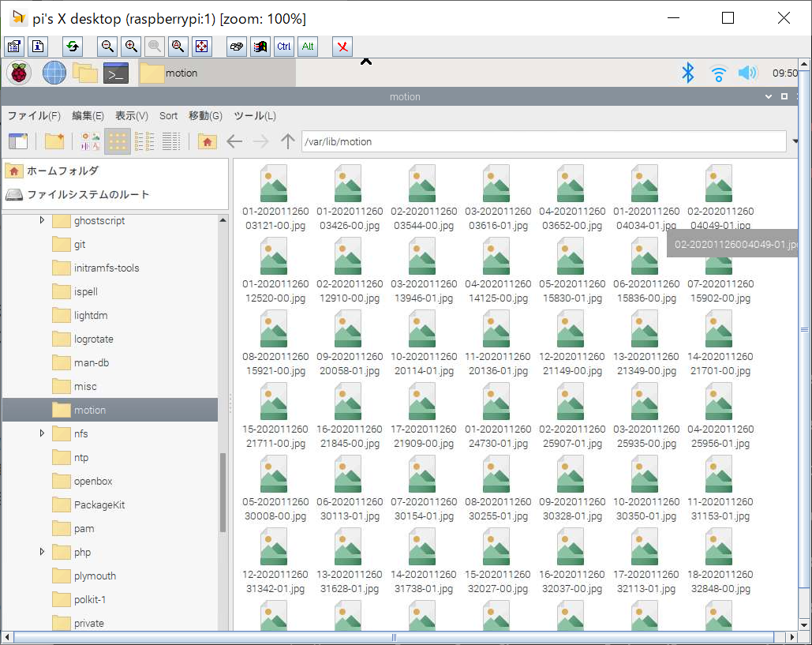The height and width of the screenshot is (645, 812).
Task: Expand the nfs folder in tree
Action: (x=42, y=433)
